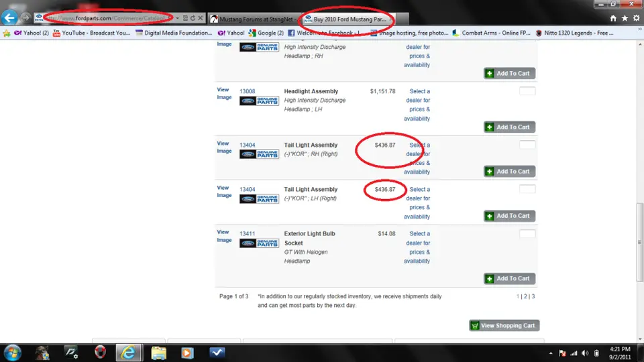Image resolution: width=644 pixels, height=362 pixels.
Task: Click quantity box for Tail Light Assembly LH
Action: 527,189
